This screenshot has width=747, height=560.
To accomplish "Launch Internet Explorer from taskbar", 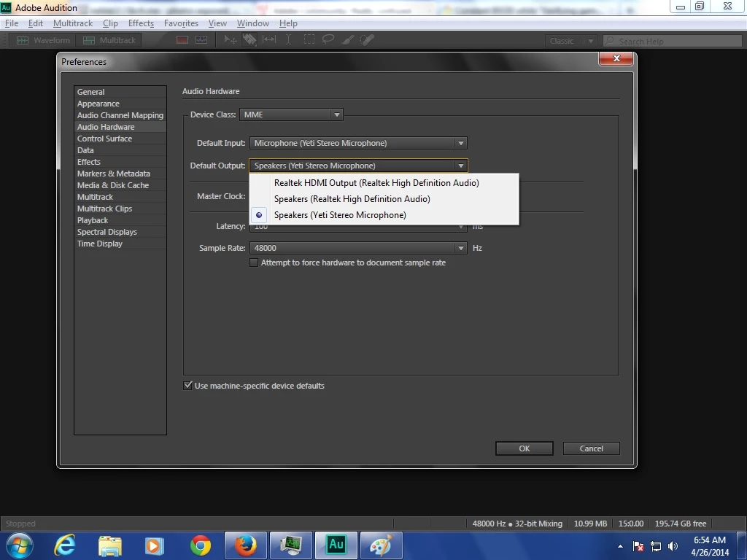I will point(64,545).
